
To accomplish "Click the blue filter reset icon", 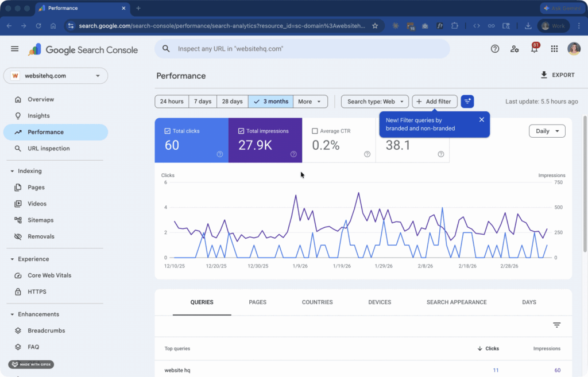I will coord(467,102).
